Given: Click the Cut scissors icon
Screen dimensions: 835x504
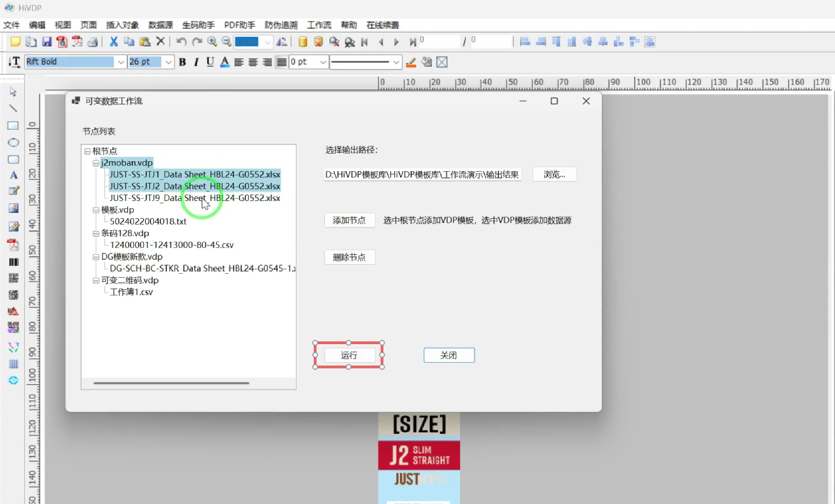Looking at the screenshot, I should [113, 42].
